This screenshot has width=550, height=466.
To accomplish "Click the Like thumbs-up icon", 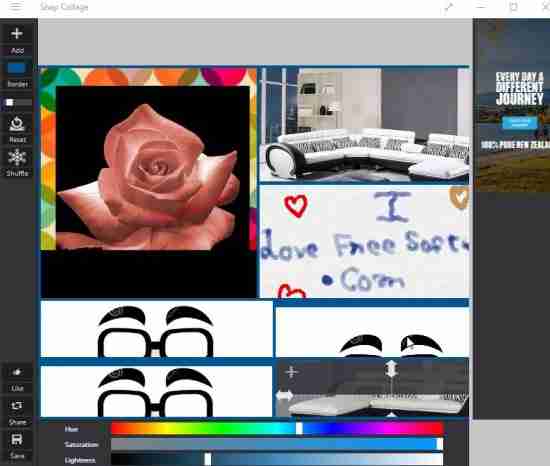I will click(17, 372).
